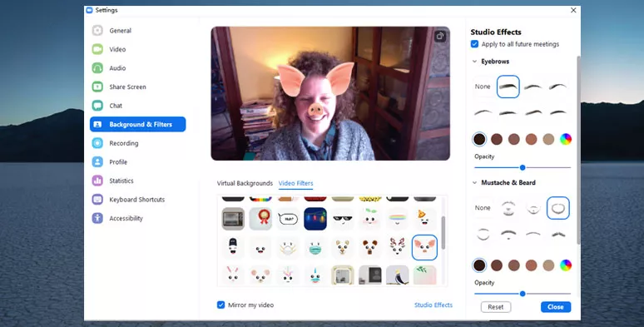Collapse the Eyebrows section
The image size is (644, 327).
click(x=475, y=62)
